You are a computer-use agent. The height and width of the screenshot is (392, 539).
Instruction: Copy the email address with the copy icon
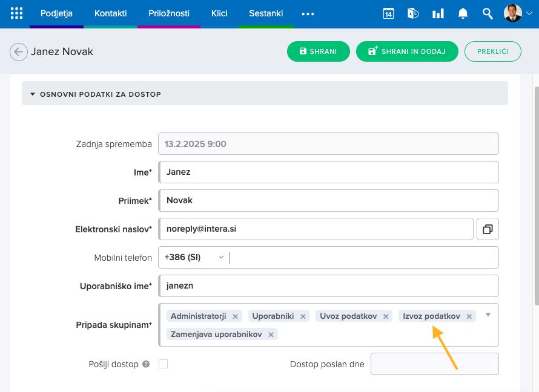tap(488, 229)
